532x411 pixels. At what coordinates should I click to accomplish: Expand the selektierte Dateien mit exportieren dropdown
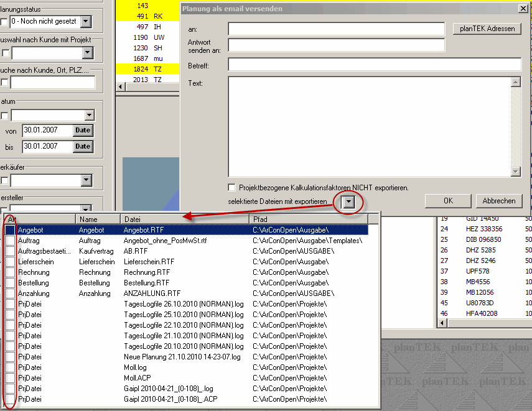(350, 202)
